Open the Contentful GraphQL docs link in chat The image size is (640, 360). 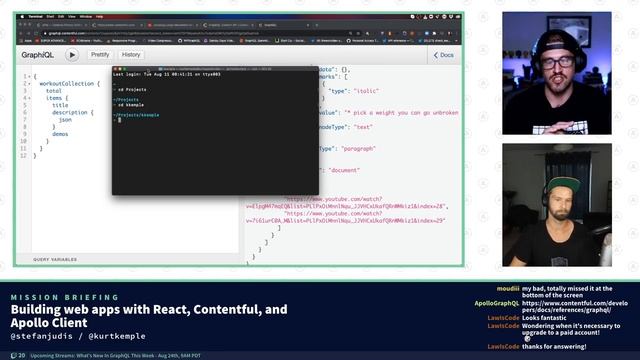coord(575,307)
